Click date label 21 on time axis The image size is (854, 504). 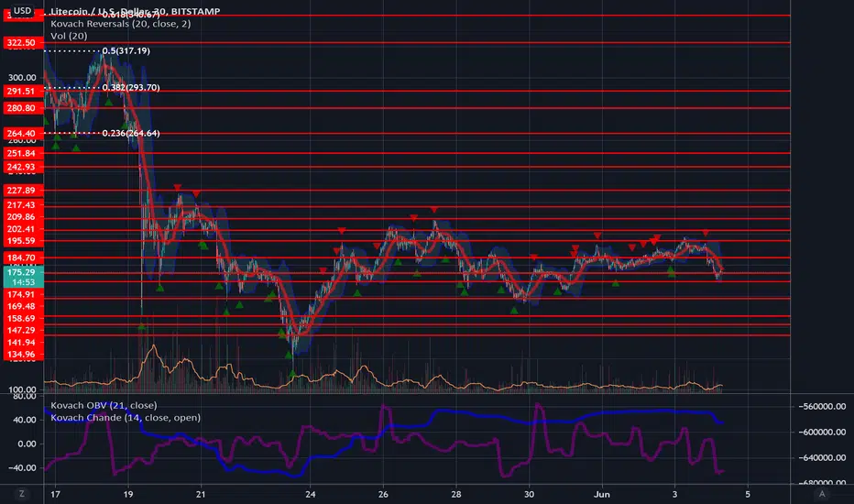click(201, 494)
